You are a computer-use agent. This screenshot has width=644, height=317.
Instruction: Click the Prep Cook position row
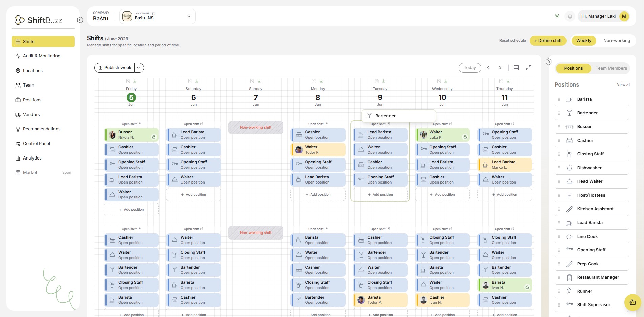[x=592, y=264]
